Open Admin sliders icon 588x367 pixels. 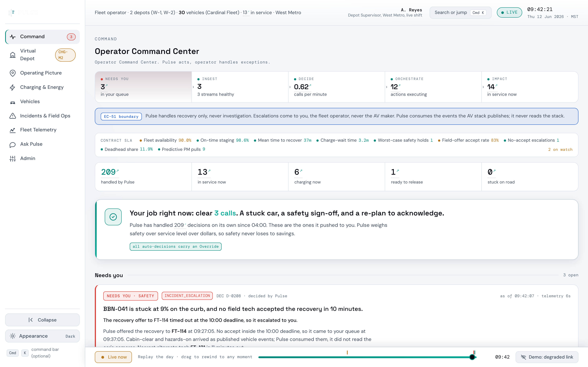coord(13,159)
